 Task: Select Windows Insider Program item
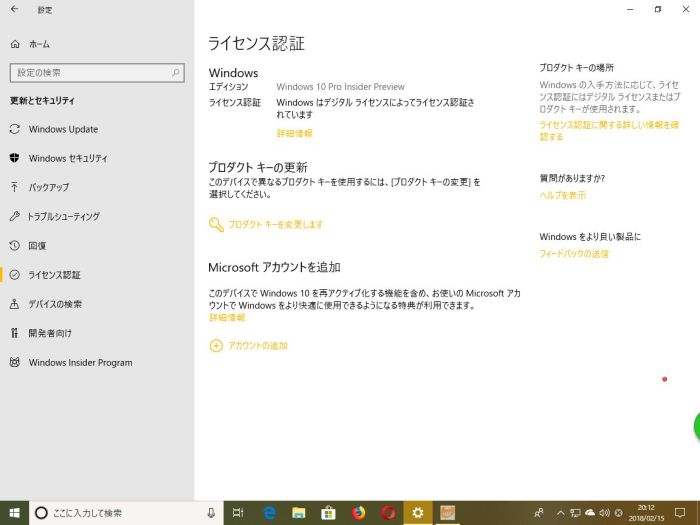click(80, 363)
